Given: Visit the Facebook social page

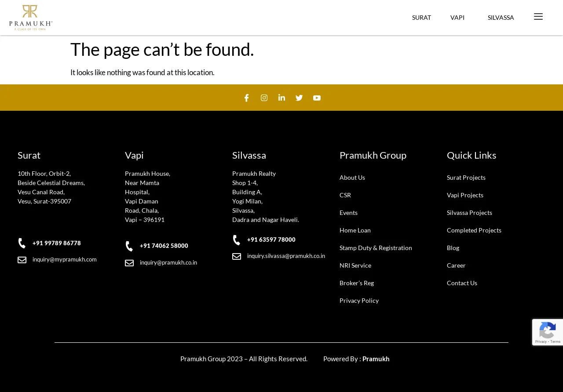Looking at the screenshot, I should (x=246, y=98).
